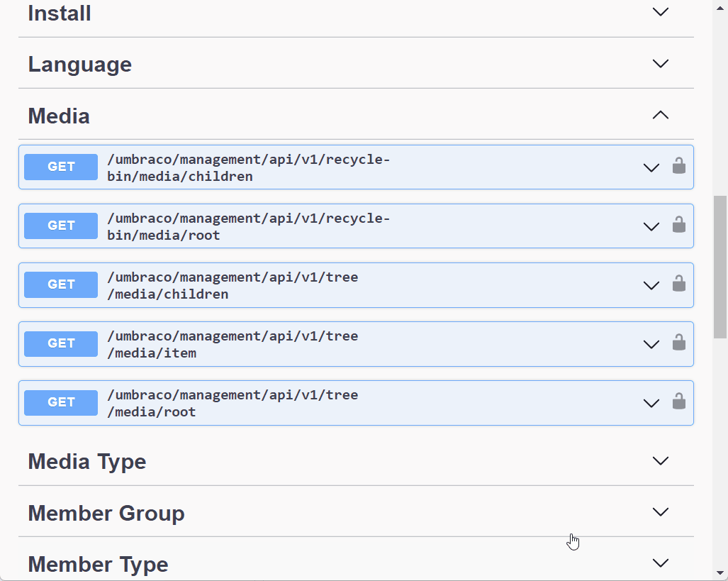Viewport: 728px width, 581px height.
Task: Expand the Install section
Action: click(660, 12)
